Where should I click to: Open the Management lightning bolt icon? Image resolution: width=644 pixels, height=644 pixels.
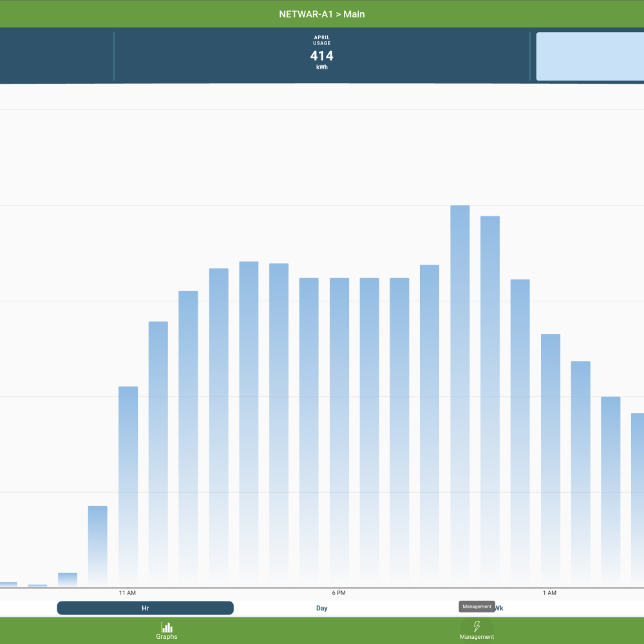point(477,627)
